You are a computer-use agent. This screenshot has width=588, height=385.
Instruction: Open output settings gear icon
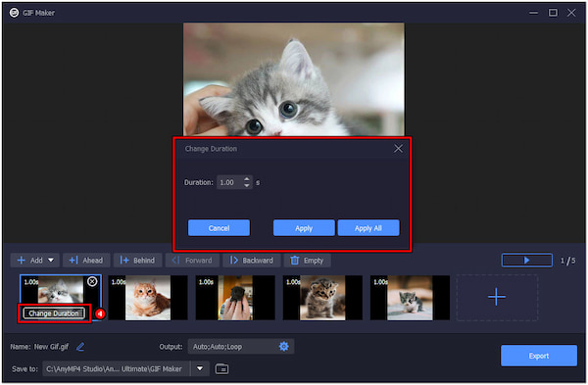[284, 346]
